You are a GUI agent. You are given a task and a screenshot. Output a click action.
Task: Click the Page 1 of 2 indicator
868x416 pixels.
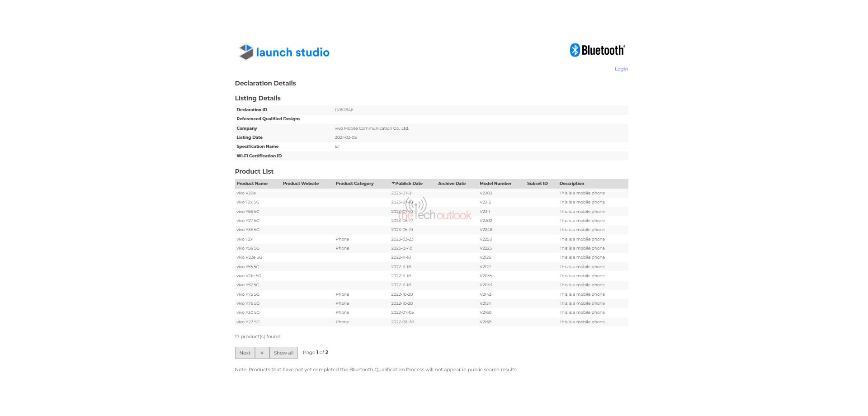[316, 352]
